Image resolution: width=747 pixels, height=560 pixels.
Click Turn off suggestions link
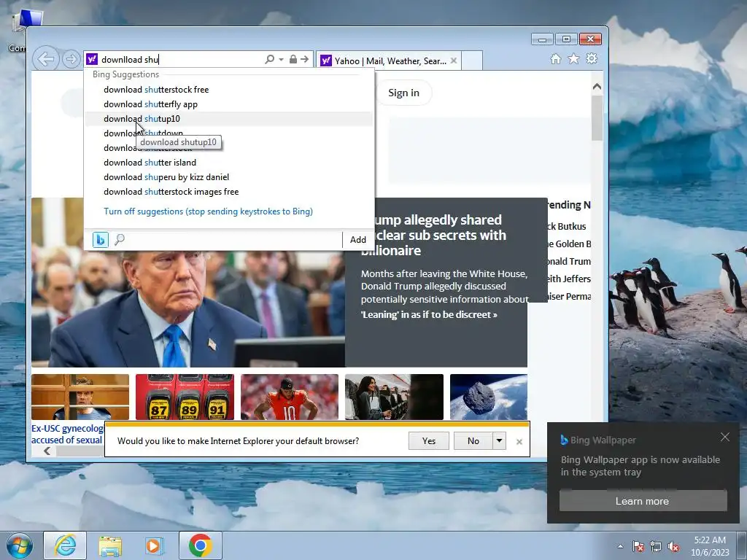(x=208, y=211)
